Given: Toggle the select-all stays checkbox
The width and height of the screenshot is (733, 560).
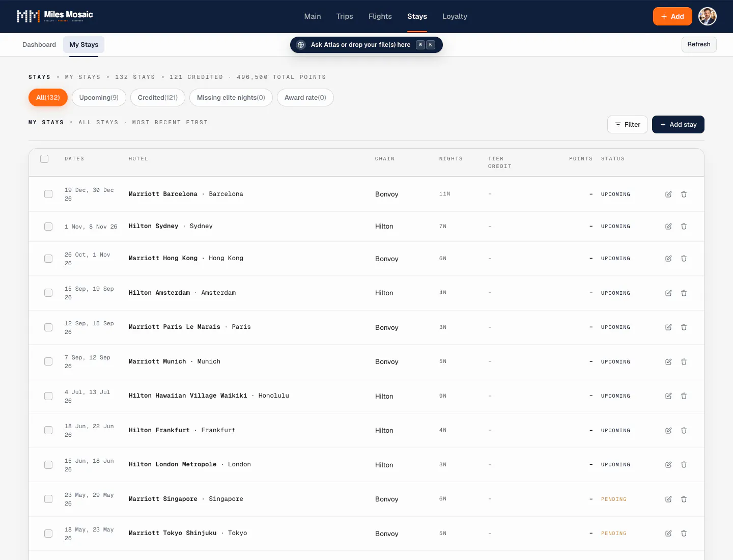Looking at the screenshot, I should click(44, 159).
